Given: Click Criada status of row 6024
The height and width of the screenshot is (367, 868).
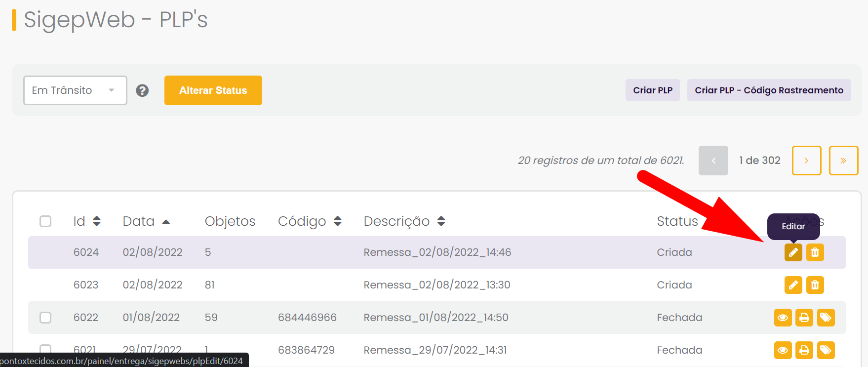Looking at the screenshot, I should tap(674, 252).
